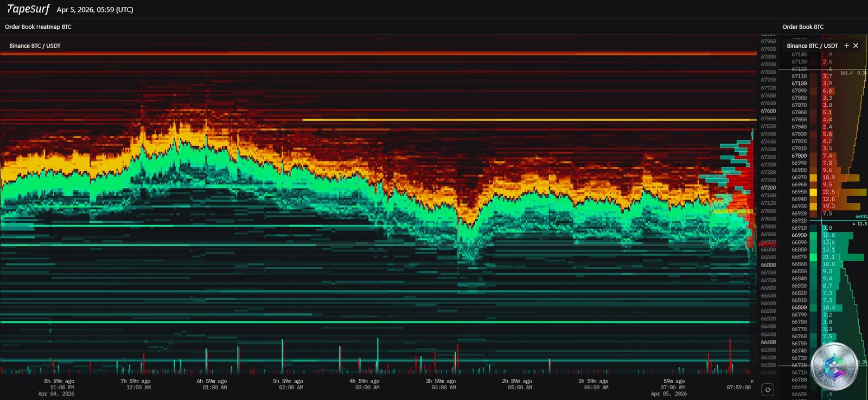Click the 12.6 size at price 66940
This screenshot has height=400, width=868.
point(828,199)
